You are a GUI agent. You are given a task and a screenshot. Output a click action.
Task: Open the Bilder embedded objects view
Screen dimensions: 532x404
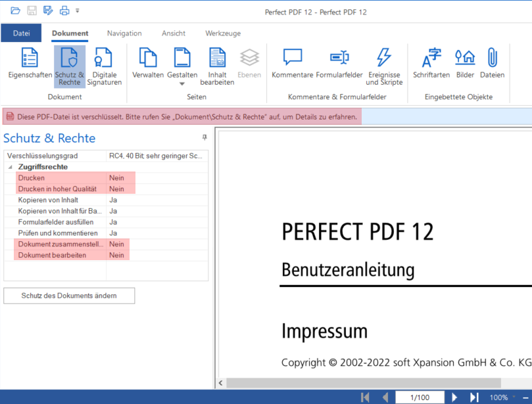[465, 62]
